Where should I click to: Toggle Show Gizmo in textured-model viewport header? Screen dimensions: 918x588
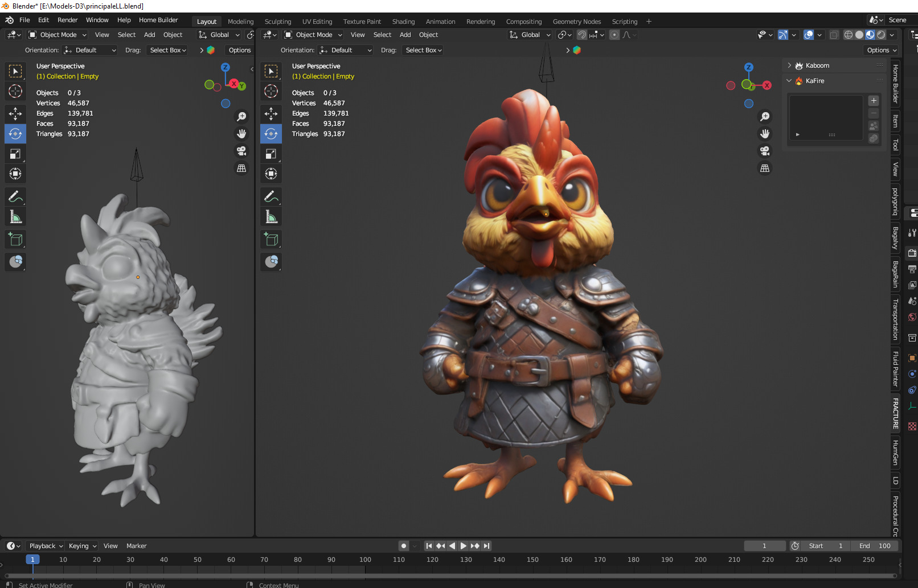[x=783, y=35]
